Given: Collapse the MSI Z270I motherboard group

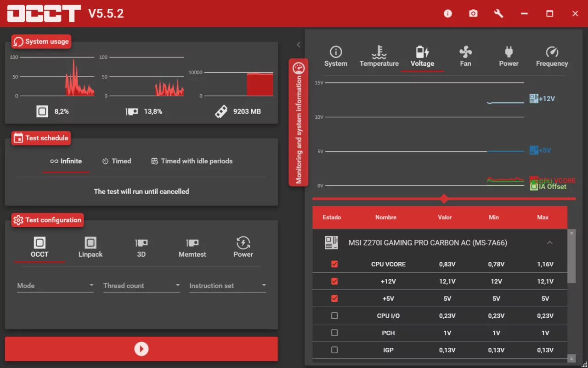Looking at the screenshot, I should tap(549, 243).
